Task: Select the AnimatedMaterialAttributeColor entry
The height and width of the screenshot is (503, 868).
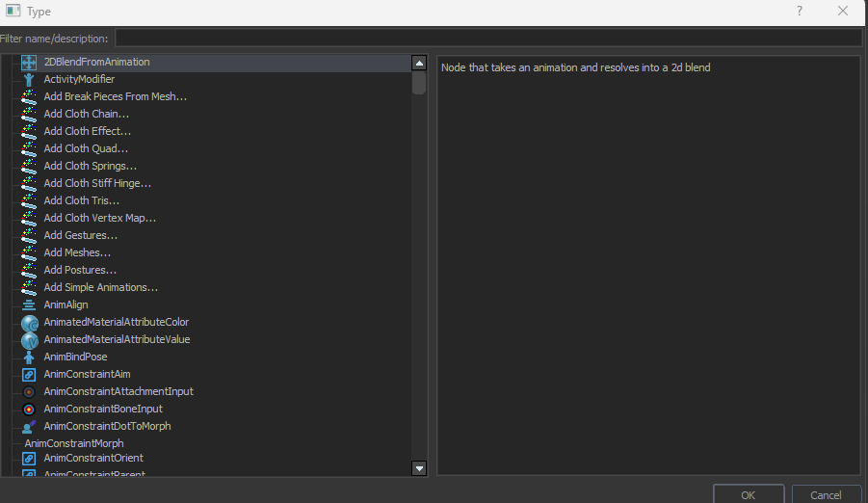Action: click(x=117, y=322)
